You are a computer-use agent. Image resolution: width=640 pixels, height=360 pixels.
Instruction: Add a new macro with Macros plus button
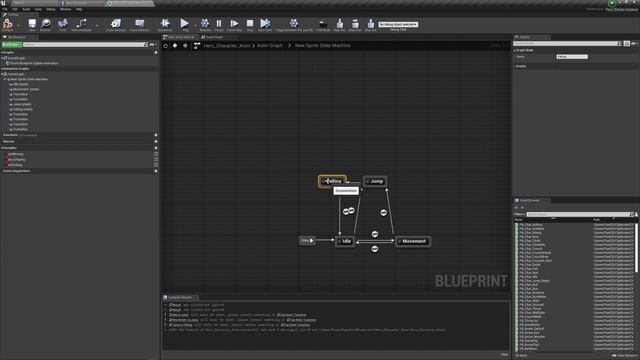point(156,142)
